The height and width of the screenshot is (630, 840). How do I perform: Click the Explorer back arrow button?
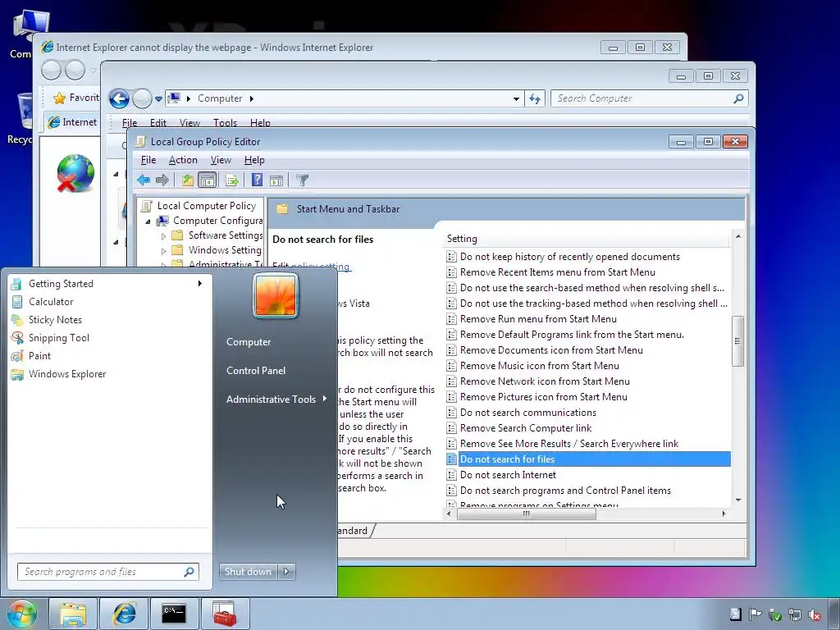(119, 98)
